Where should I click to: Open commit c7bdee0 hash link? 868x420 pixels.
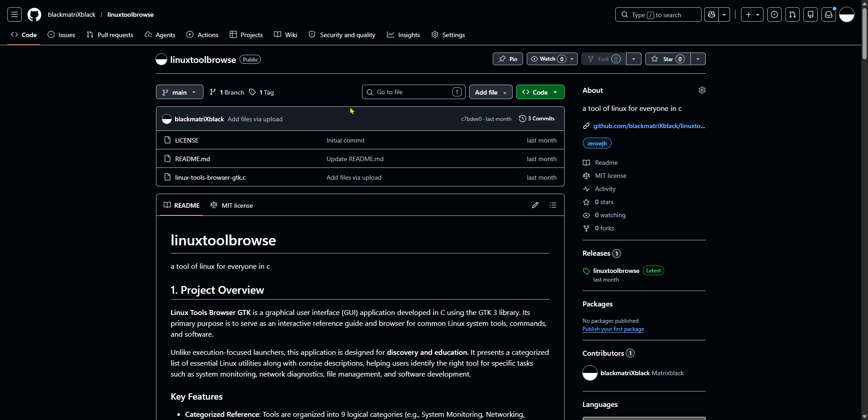point(471,119)
